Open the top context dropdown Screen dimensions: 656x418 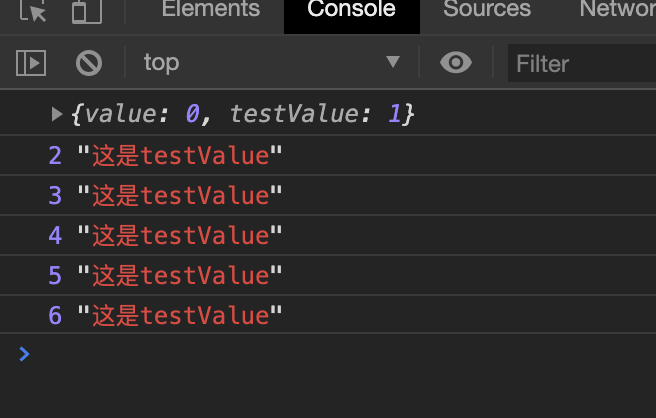click(270, 63)
